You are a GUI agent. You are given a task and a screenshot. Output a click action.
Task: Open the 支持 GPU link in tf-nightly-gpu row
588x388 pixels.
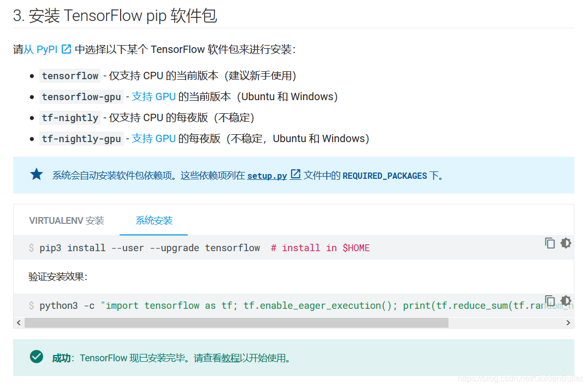click(153, 139)
